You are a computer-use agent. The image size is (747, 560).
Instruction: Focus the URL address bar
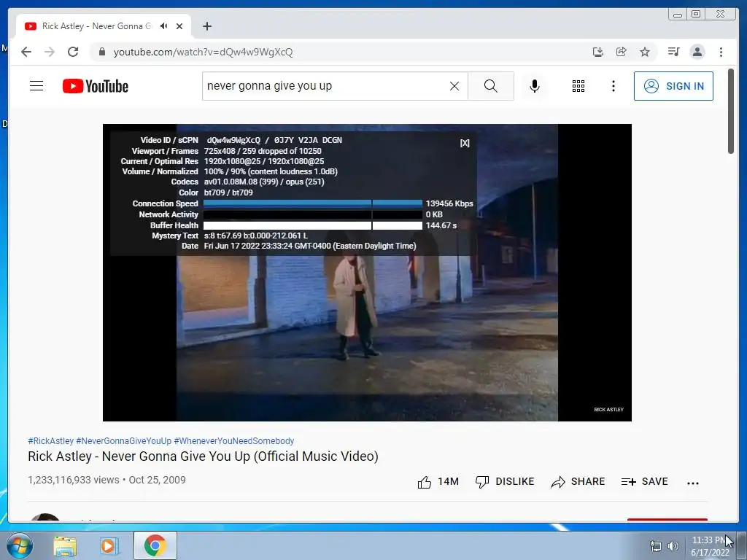pyautogui.click(x=333, y=52)
